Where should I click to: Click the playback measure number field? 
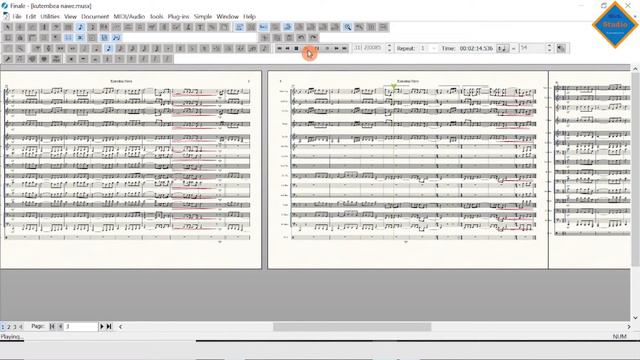pyautogui.click(x=369, y=48)
